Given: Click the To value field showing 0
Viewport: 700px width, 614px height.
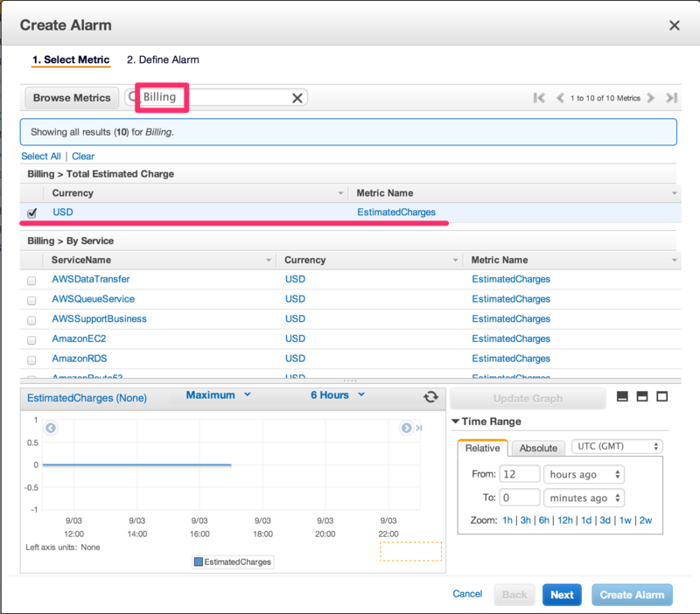Looking at the screenshot, I should tap(520, 498).
